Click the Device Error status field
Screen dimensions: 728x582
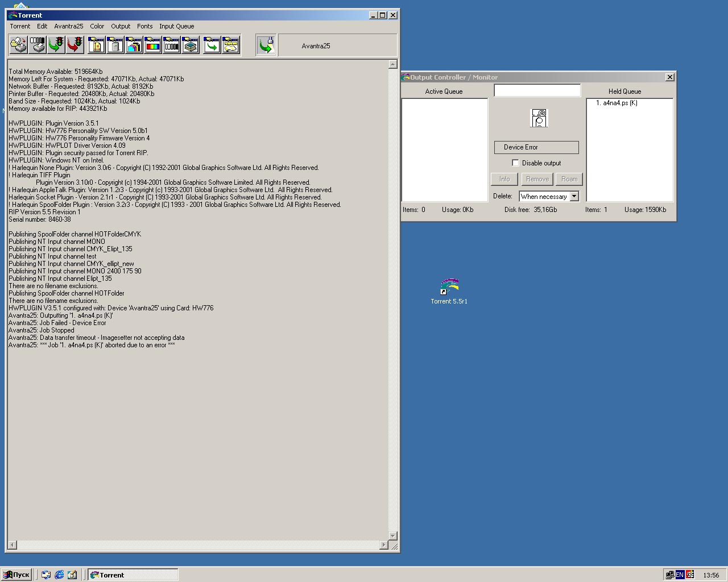pyautogui.click(x=536, y=147)
